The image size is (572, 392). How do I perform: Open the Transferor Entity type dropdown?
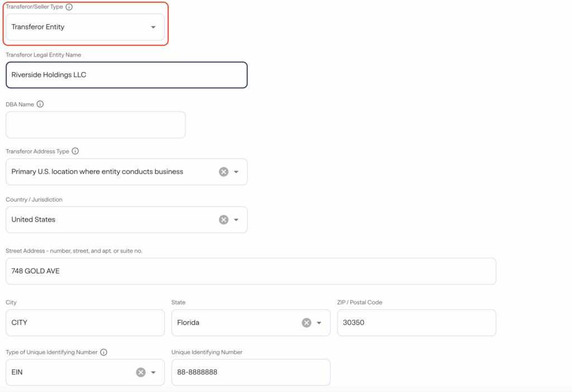153,27
